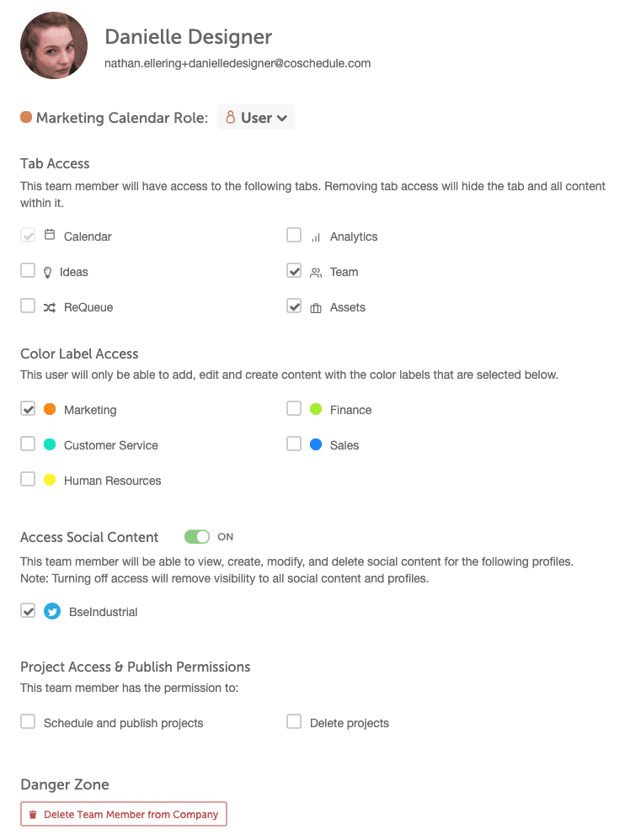Check the Finance color label checkbox
Image resolution: width=630 pixels, height=840 pixels.
294,409
